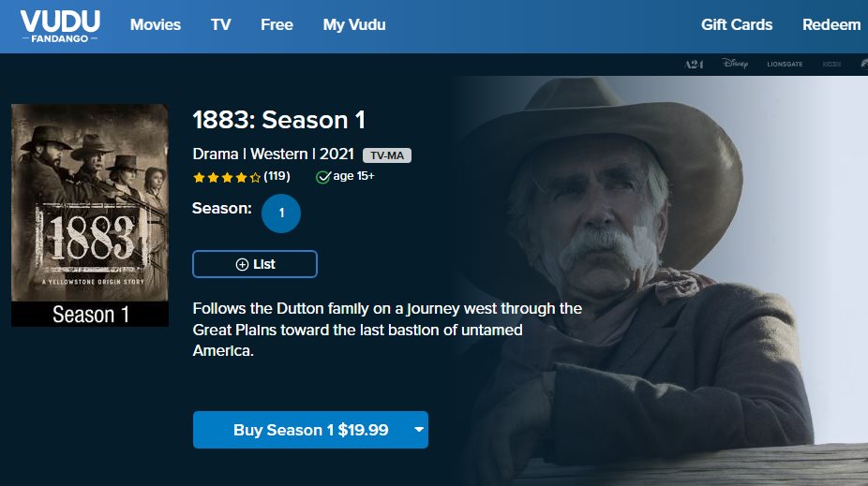Click the Lionsgate studio logo
The width and height of the screenshot is (868, 486).
786,65
